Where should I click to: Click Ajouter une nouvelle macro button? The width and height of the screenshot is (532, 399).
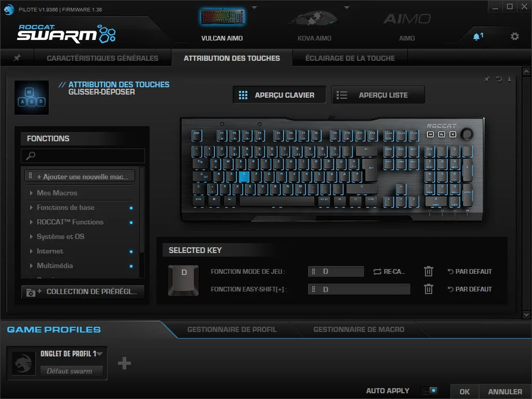pos(80,177)
